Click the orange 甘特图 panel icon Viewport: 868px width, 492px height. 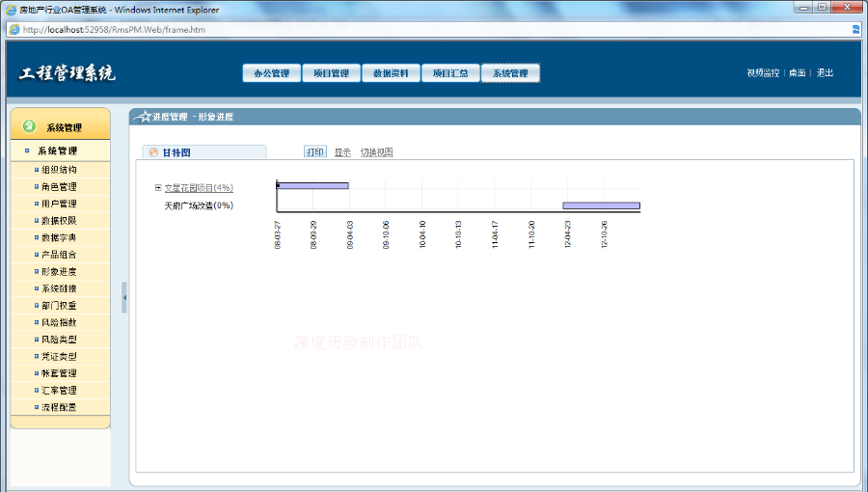coord(154,152)
